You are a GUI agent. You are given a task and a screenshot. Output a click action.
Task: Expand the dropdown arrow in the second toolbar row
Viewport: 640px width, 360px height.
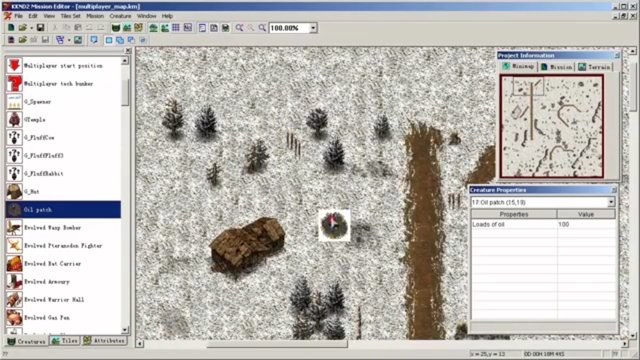tap(69, 40)
